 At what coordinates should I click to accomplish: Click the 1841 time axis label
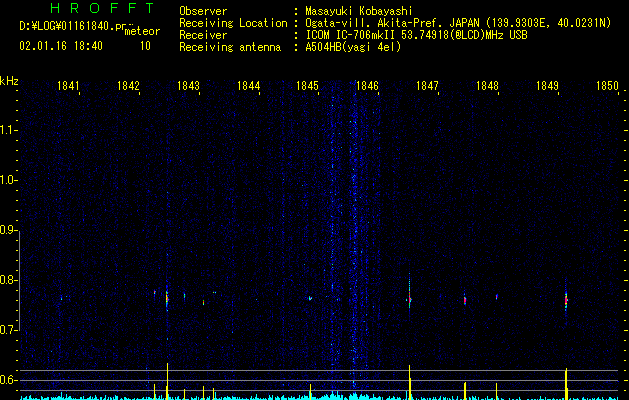68,85
